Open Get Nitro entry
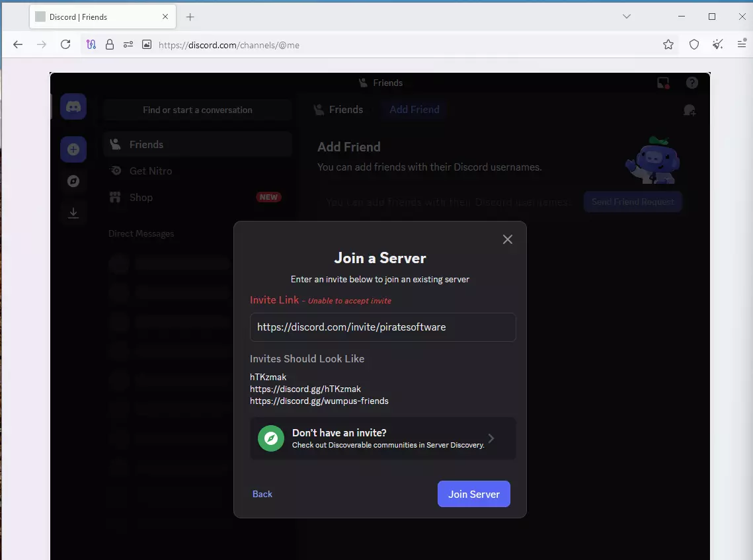This screenshot has width=753, height=560. point(198,171)
